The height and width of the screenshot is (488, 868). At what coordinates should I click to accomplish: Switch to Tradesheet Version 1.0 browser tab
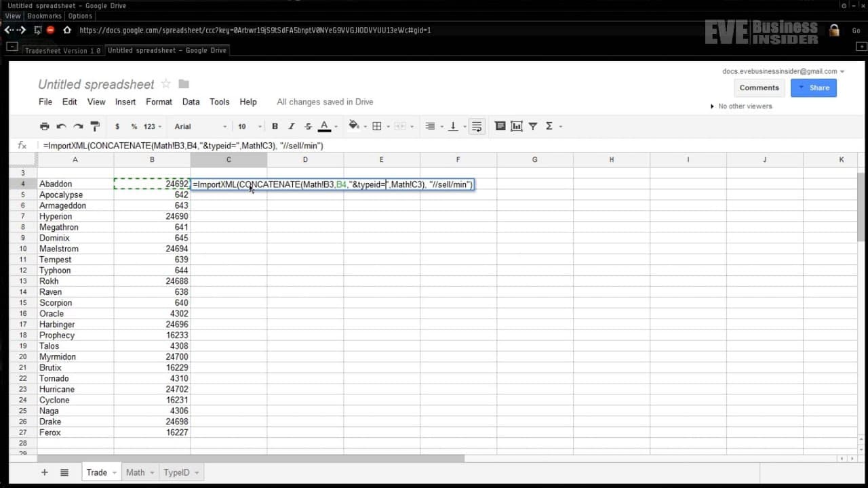(x=62, y=50)
